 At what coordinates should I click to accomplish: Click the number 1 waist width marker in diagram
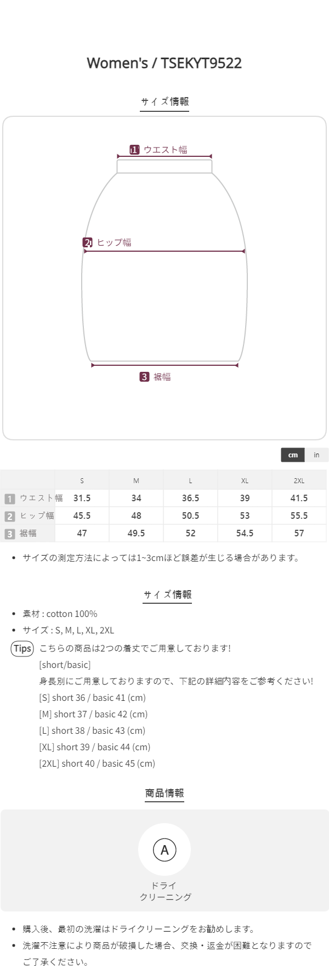(x=134, y=150)
